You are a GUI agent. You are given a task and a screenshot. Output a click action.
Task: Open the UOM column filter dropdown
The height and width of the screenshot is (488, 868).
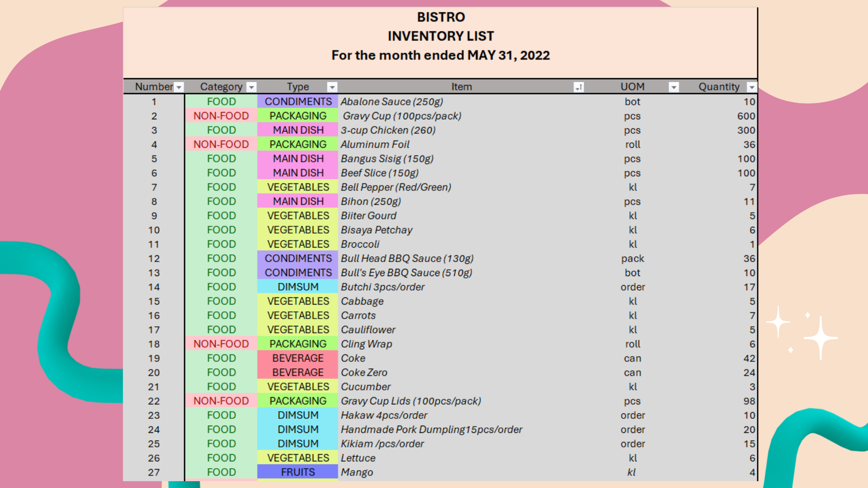674,87
